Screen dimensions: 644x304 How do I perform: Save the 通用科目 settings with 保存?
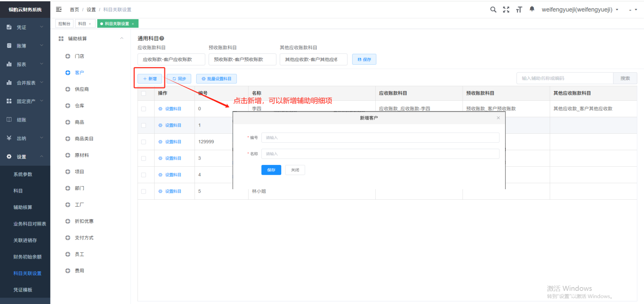pyautogui.click(x=364, y=59)
